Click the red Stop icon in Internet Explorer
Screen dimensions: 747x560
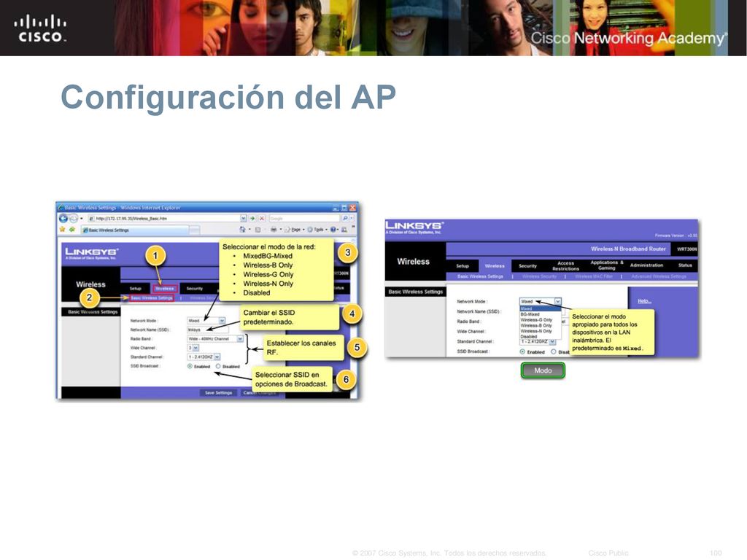(x=262, y=218)
